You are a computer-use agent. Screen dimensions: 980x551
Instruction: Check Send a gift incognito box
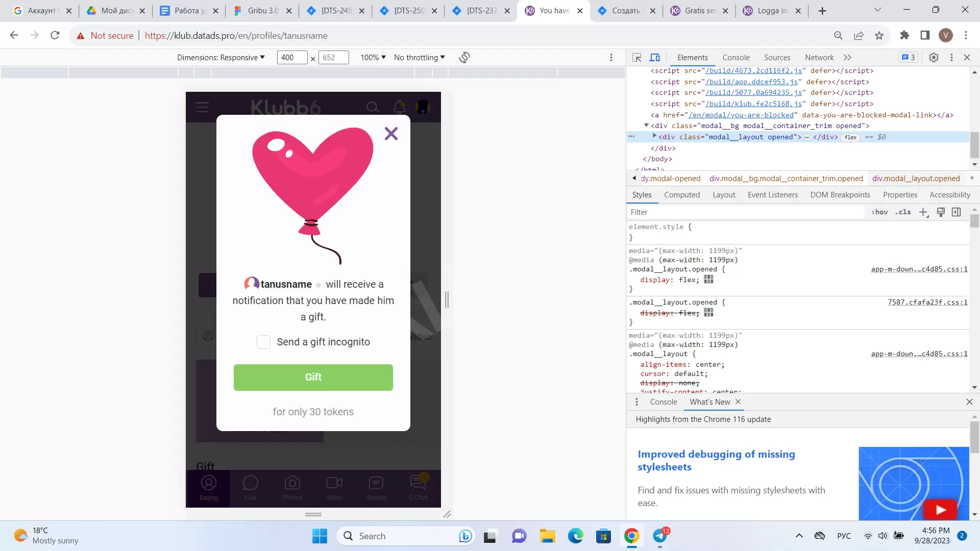click(x=263, y=342)
